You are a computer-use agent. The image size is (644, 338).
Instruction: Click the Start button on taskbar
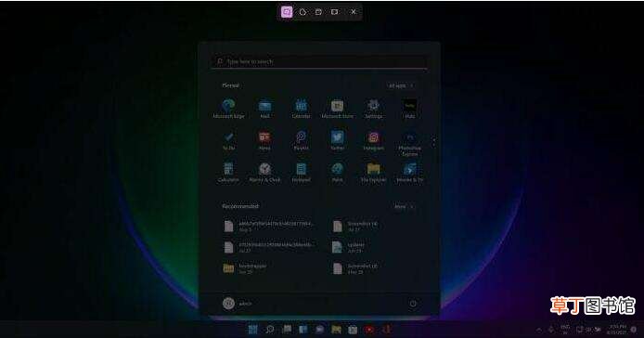[253, 330]
